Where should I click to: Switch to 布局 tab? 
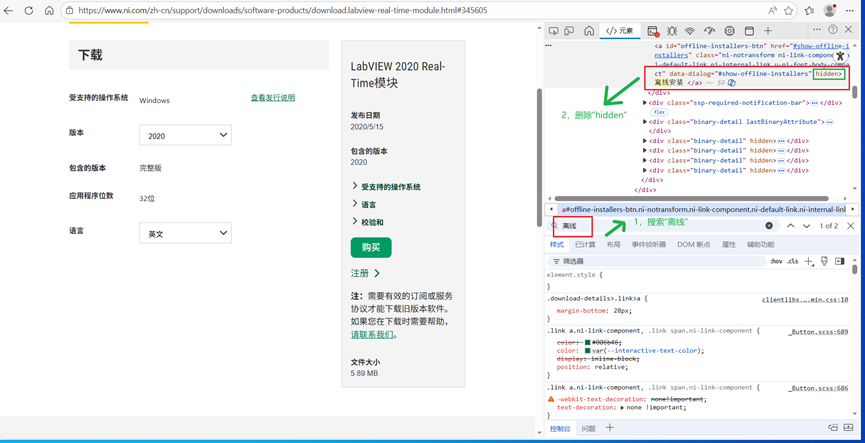613,244
